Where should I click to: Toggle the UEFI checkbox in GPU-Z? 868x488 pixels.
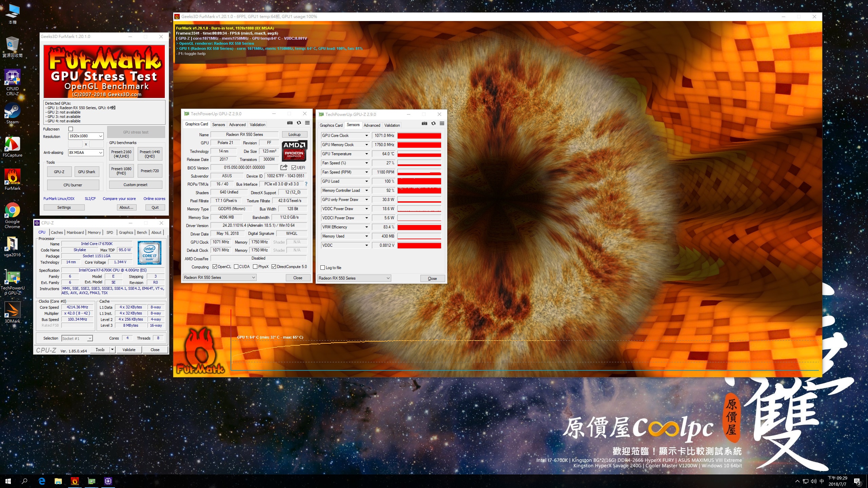pyautogui.click(x=294, y=167)
